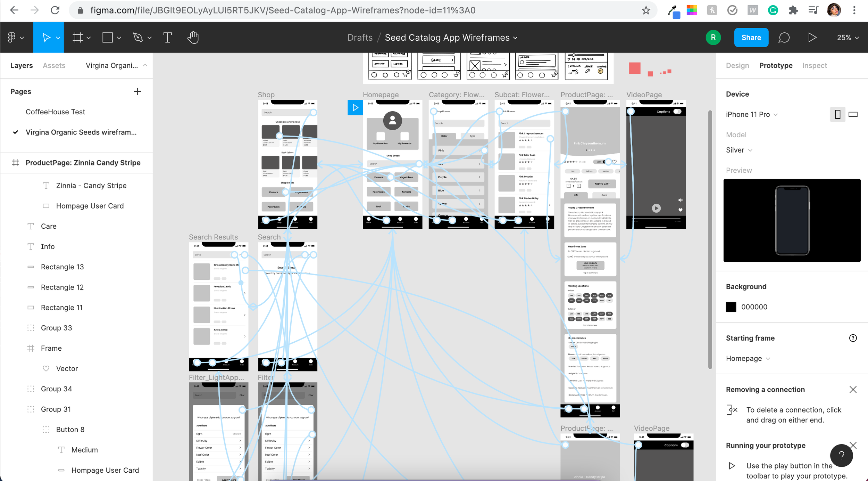
Task: Toggle portrait orientation for the device
Action: click(837, 114)
